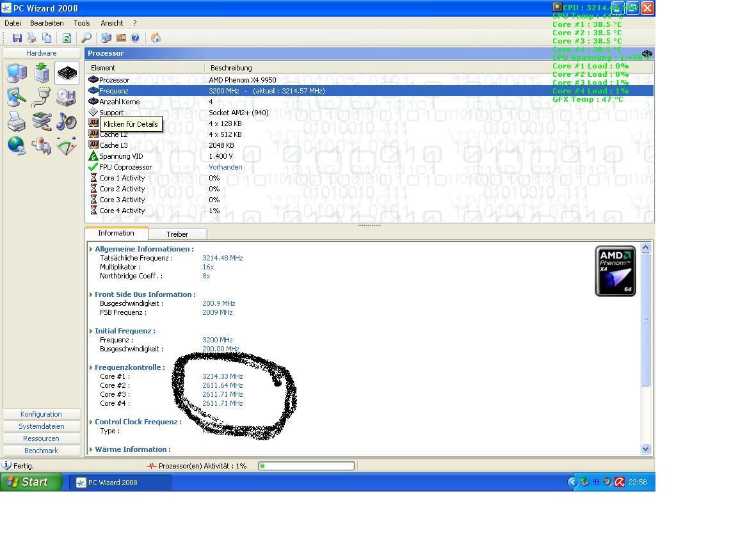Open the power battery and plug icon
Screen dimensions: 747x560
tap(42, 146)
